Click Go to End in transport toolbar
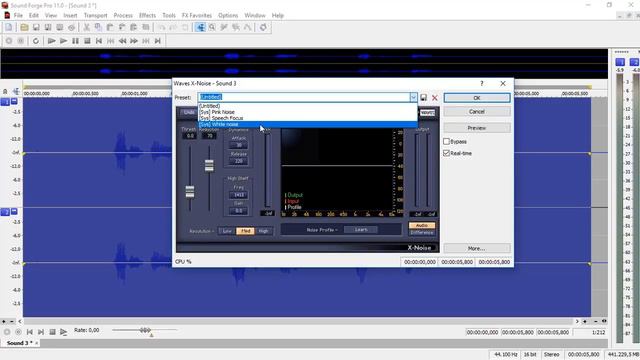The height and width of the screenshot is (360, 640). click(158, 41)
